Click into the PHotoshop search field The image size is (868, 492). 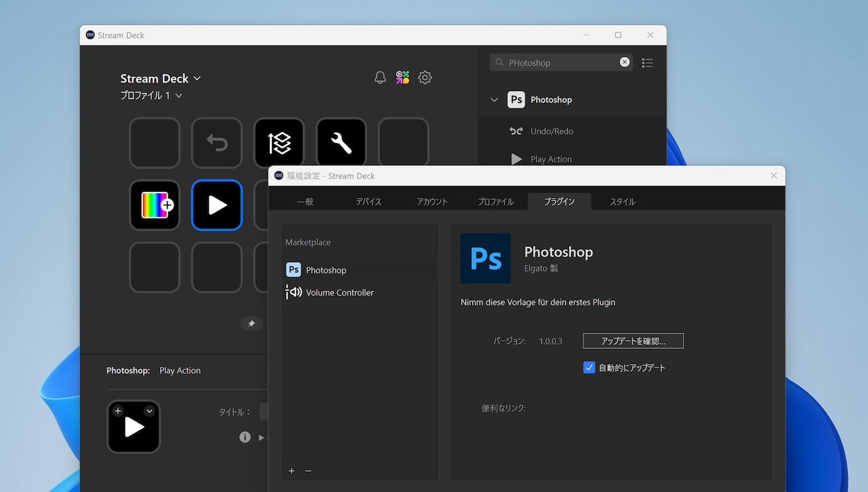[561, 62]
